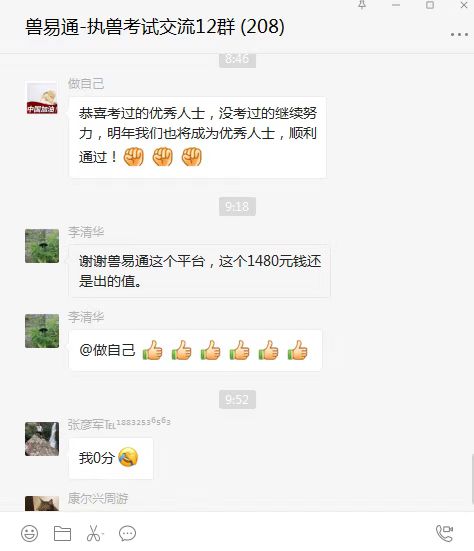Open chat history speech bubble icon
Viewport: 474px width, 551px height.
[127, 533]
